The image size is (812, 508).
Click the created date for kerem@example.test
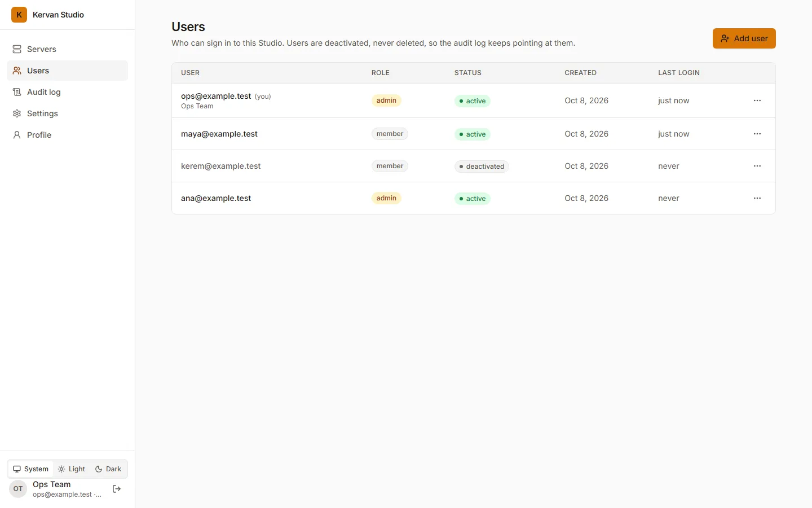pyautogui.click(x=586, y=166)
